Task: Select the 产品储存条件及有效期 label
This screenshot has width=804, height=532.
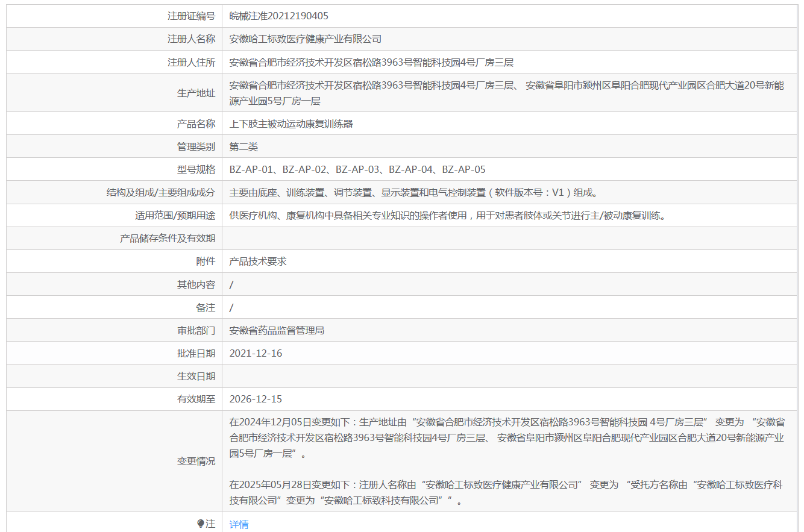Action: 168,238
